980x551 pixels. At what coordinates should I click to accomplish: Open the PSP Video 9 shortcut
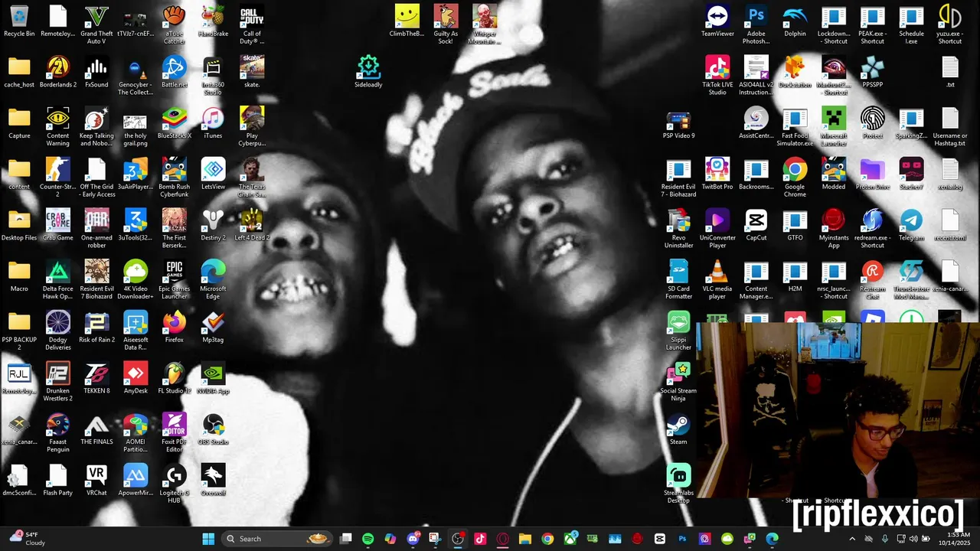678,123
